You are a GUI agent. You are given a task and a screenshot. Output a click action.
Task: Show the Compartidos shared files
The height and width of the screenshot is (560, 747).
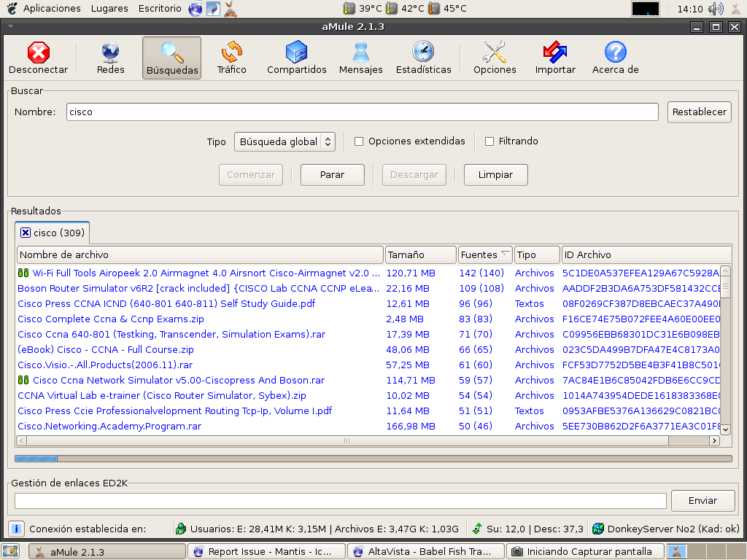click(x=296, y=58)
